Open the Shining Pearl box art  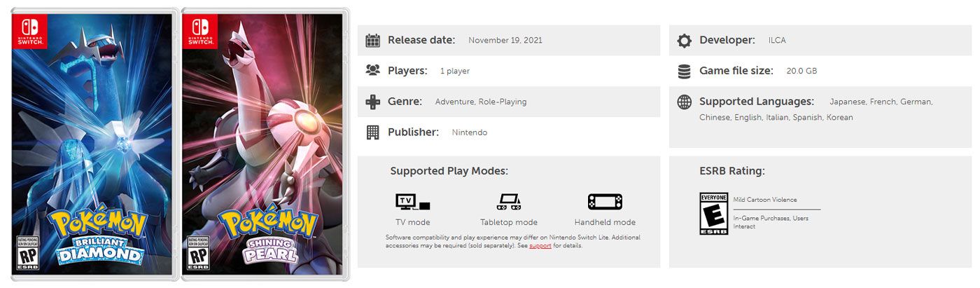(x=265, y=144)
